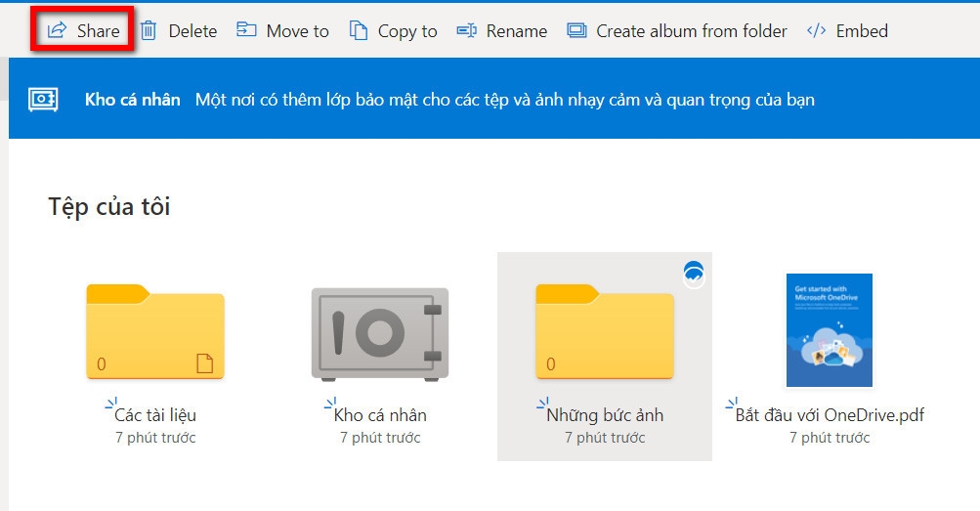Click the Share arrow icon in toolbar
Screen dimensions: 980x511
(x=57, y=30)
